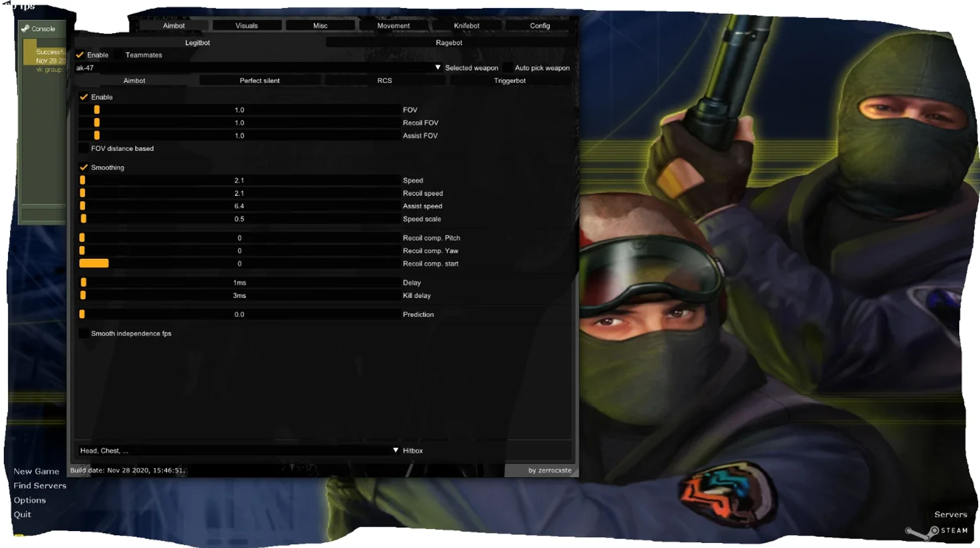Click the 'Build date: Nov 28 2020' text
Image resolution: width=980 pixels, height=548 pixels.
click(x=128, y=470)
